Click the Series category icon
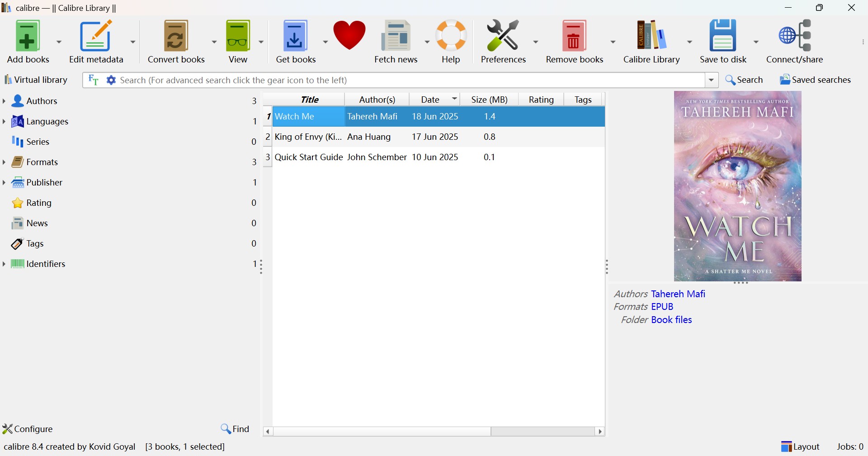Viewport: 868px width, 456px height. (x=17, y=142)
